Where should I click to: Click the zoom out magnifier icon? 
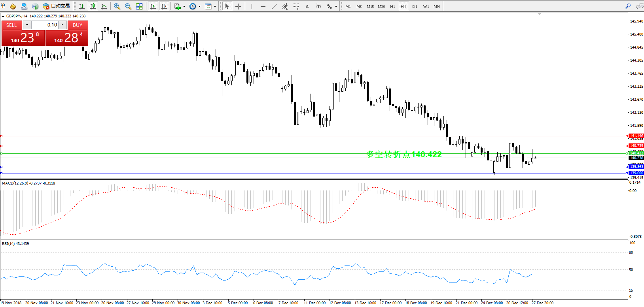point(128,6)
